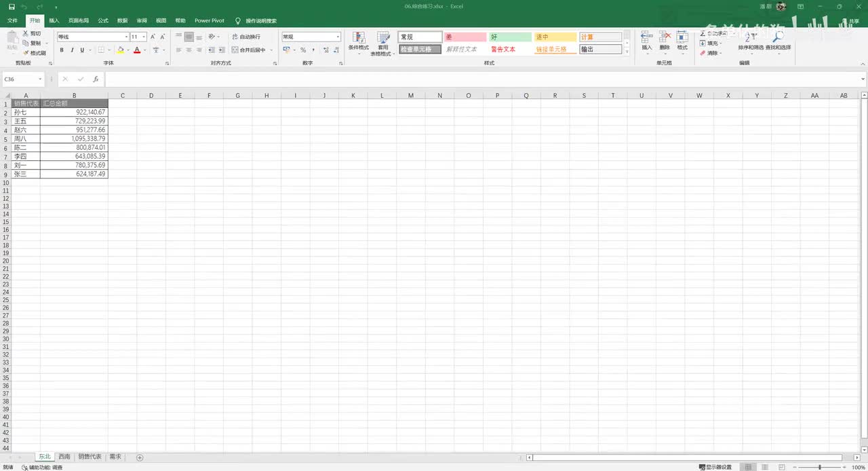868x471 pixels.
Task: Expand the cell styles gallery
Action: coord(627,52)
